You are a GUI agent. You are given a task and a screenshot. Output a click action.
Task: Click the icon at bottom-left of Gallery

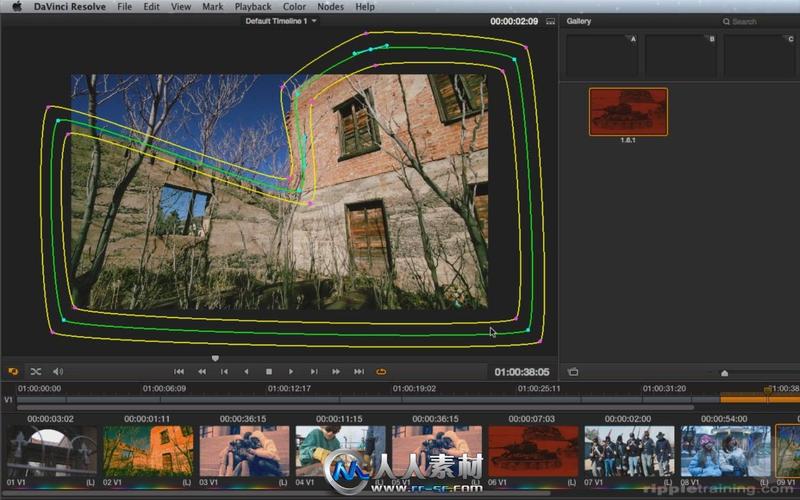pyautogui.click(x=573, y=372)
